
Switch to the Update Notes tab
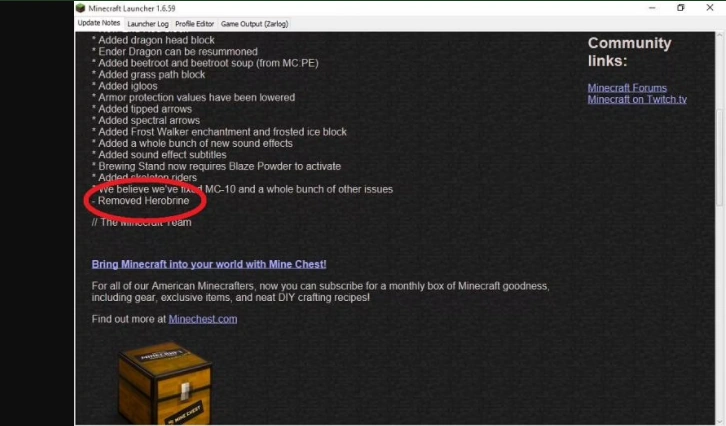tap(99, 23)
